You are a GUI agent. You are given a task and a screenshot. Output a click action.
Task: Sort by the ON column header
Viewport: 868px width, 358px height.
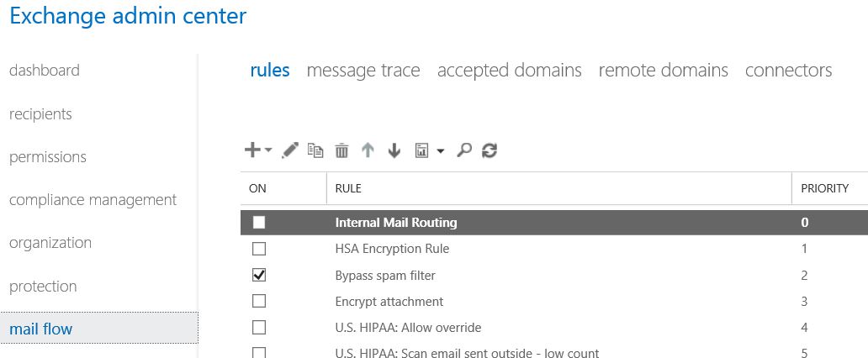[x=283, y=188]
